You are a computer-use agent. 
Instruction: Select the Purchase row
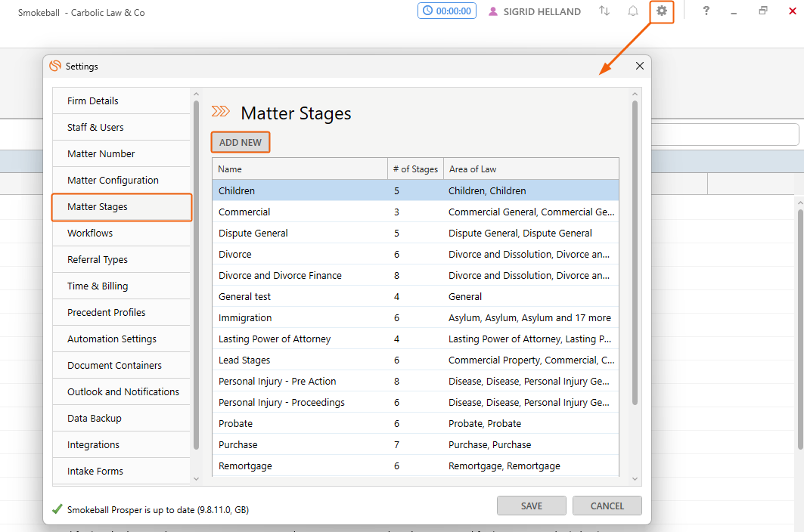[415, 445]
